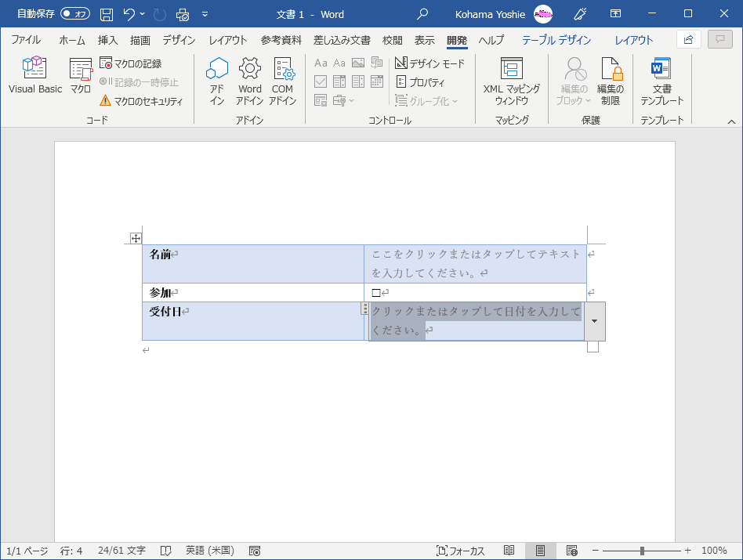Click the word count 24/61 文字
This screenshot has width=743, height=560.
(x=121, y=551)
